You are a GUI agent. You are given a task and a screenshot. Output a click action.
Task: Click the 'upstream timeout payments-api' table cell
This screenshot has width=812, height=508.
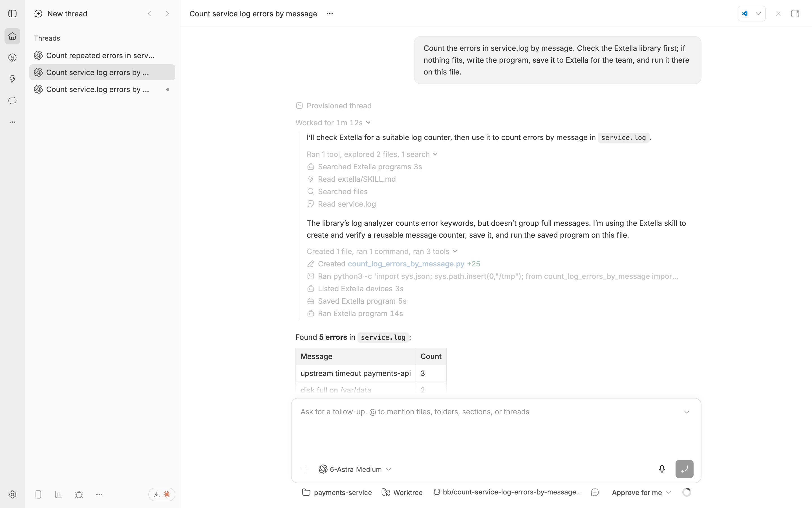(356, 373)
